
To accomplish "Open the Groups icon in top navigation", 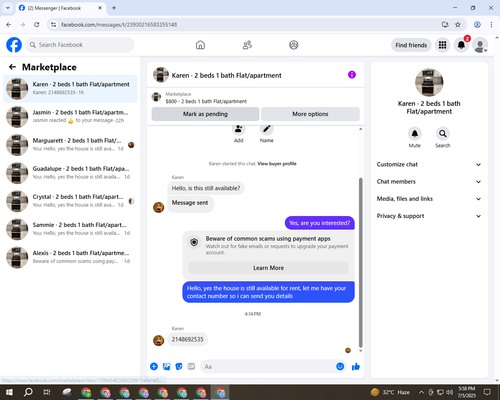I will click(294, 45).
